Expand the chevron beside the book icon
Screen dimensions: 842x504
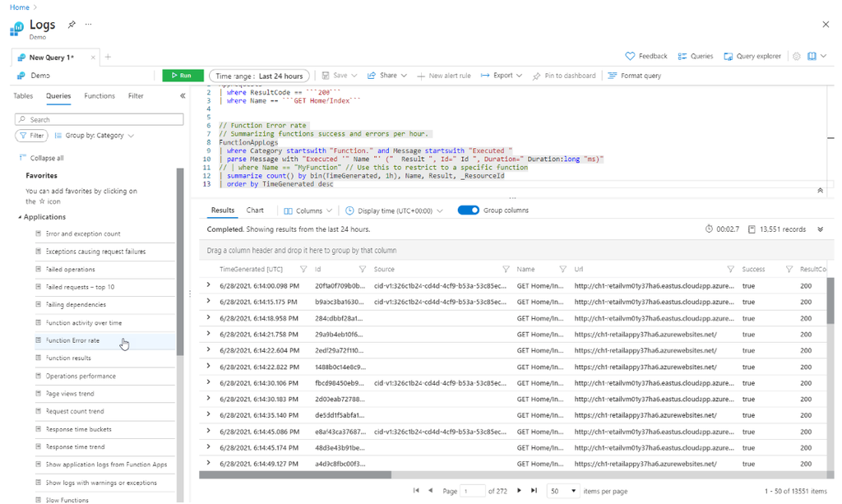[824, 56]
